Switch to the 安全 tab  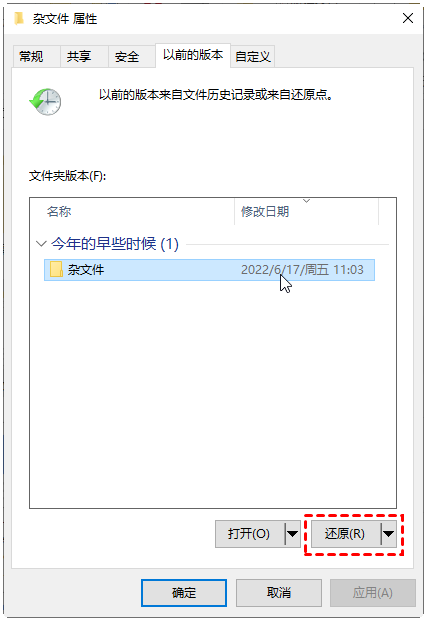point(127,57)
